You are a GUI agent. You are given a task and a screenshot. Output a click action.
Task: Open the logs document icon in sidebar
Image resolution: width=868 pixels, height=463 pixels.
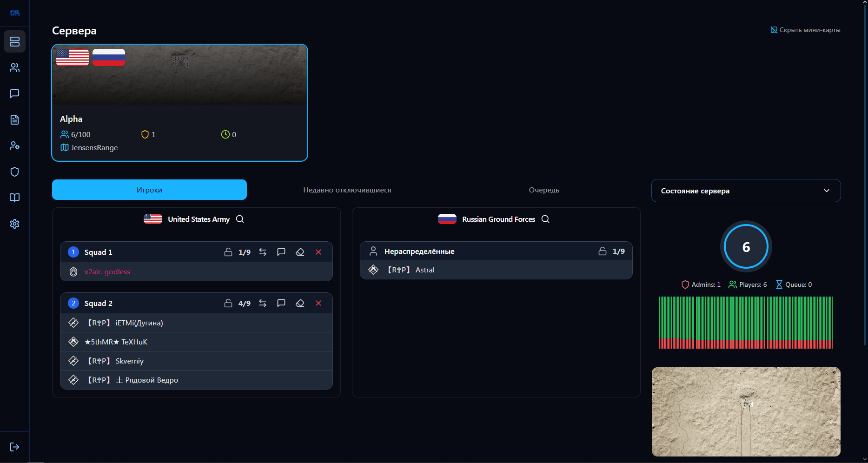[x=14, y=119]
